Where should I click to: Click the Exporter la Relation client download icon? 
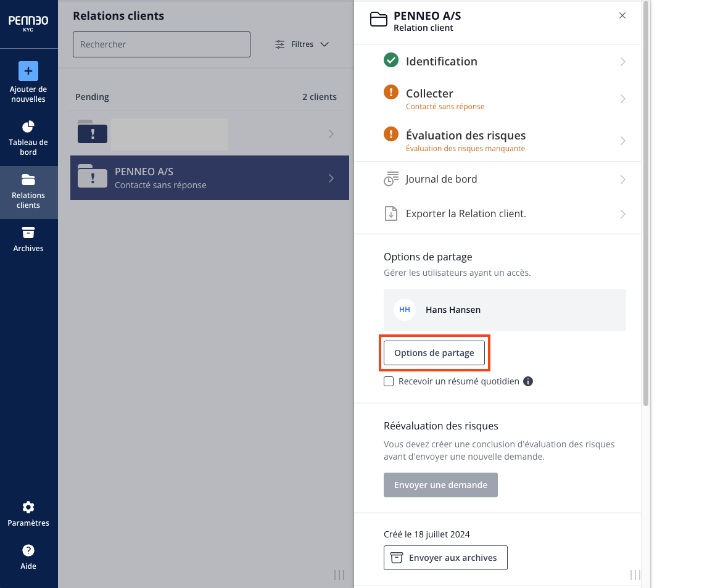391,213
